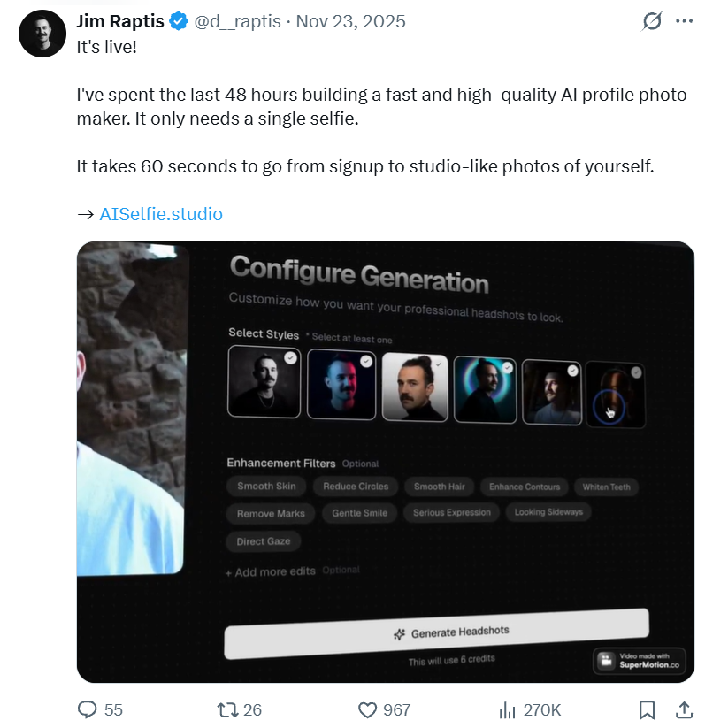
Task: Toggle the blue ring-light style thumbnail
Action: (484, 389)
